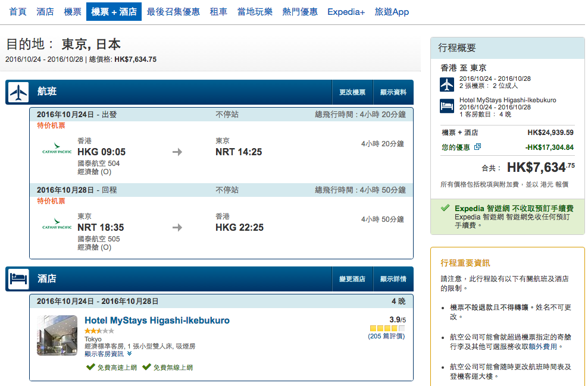Click Cathay Pacific logo on the outbound flight
This screenshot has width=588, height=386.
pos(57,149)
